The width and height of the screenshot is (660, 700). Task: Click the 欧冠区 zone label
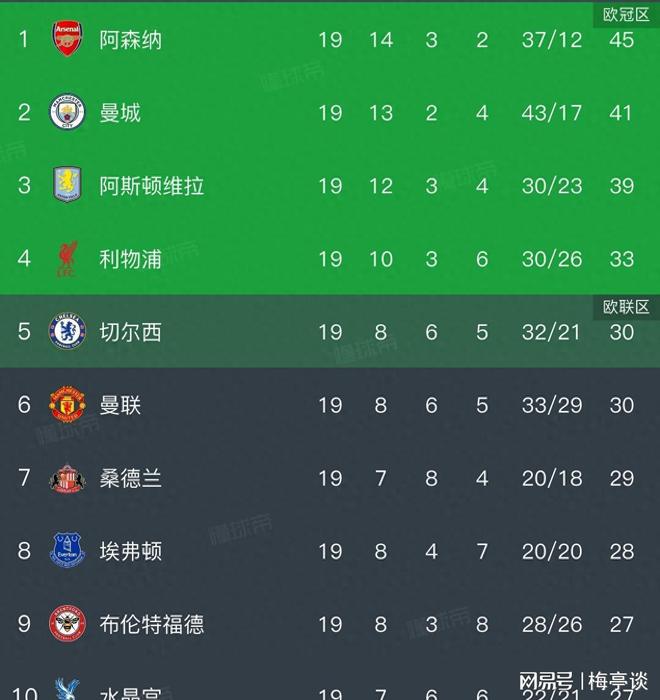coord(626,14)
